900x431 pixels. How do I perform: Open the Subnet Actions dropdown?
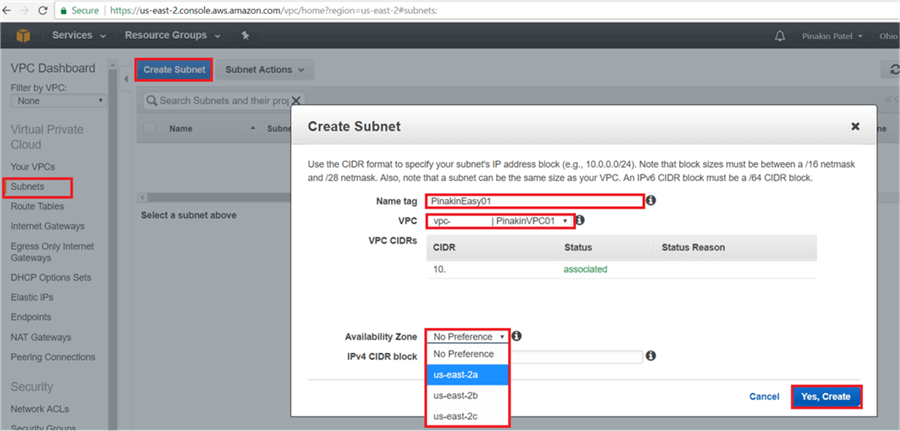coord(265,69)
